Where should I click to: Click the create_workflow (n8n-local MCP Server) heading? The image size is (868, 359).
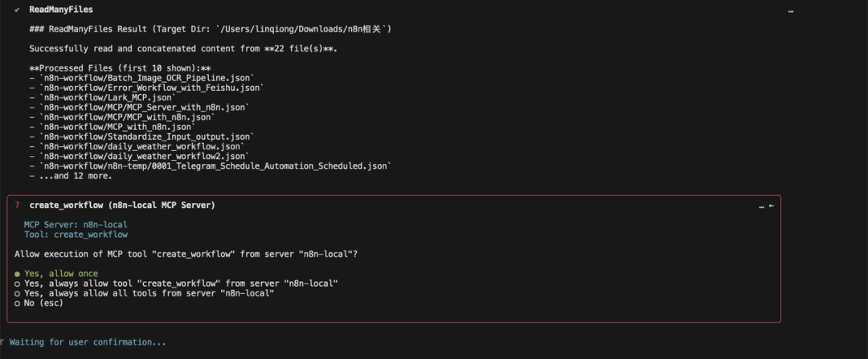pyautogui.click(x=122, y=206)
